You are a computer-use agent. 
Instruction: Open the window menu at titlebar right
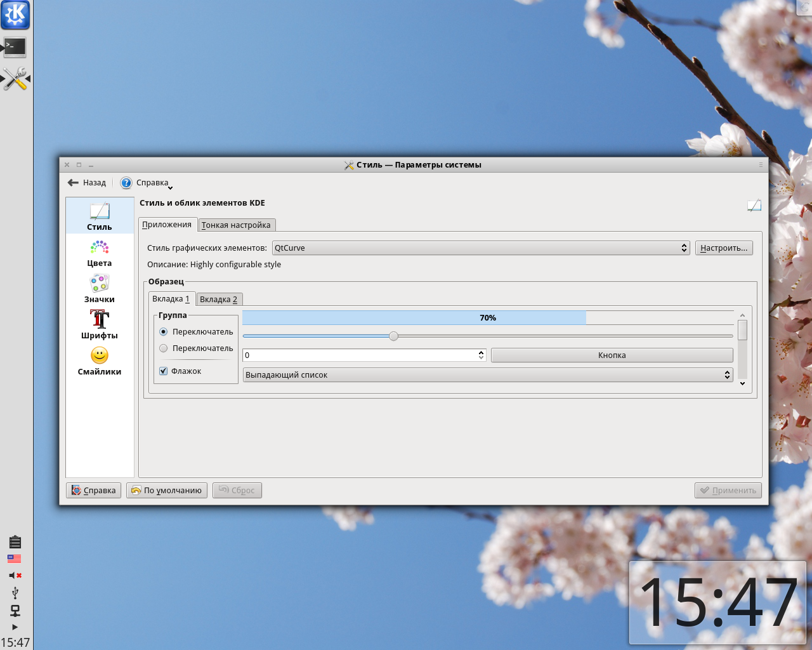[x=761, y=165]
